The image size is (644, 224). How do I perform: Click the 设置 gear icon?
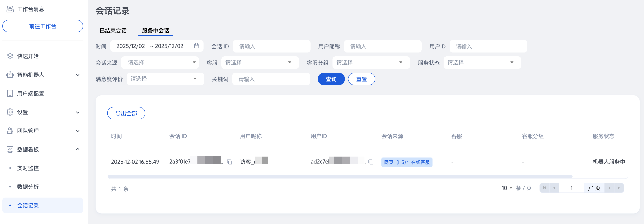click(x=10, y=112)
